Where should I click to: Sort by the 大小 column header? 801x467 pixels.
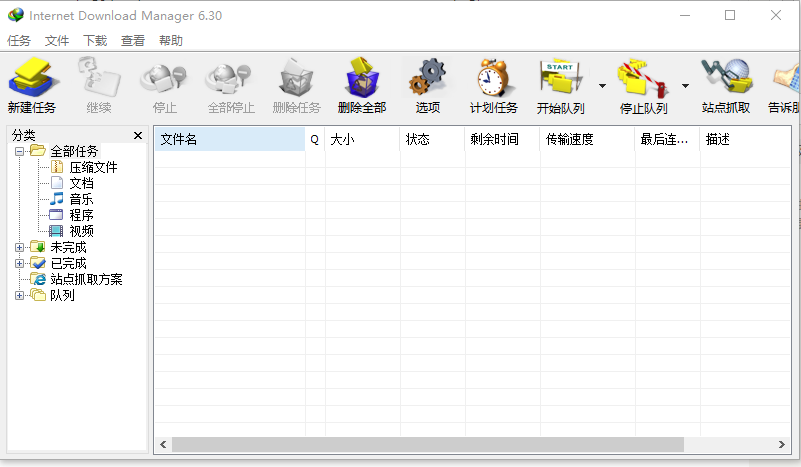[362, 139]
